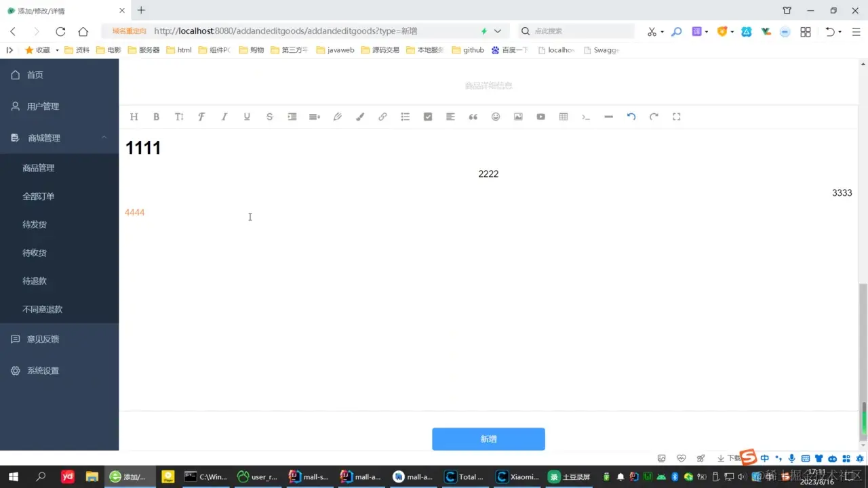Image resolution: width=868 pixels, height=488 pixels.
Task: Open 待收货 submenu item
Action: 59,253
